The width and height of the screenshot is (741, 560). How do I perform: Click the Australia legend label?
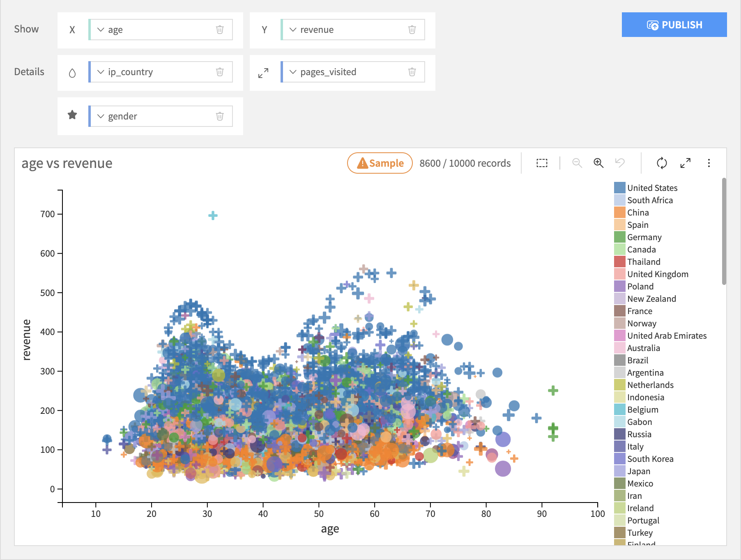644,348
